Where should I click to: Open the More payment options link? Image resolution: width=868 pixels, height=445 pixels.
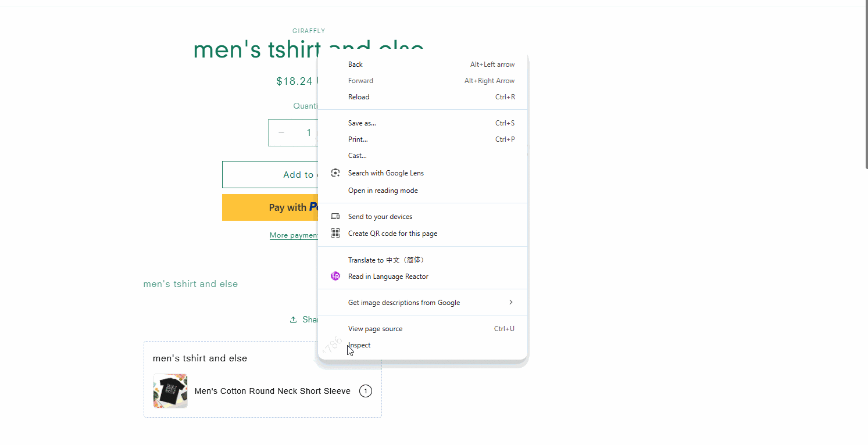pos(294,235)
